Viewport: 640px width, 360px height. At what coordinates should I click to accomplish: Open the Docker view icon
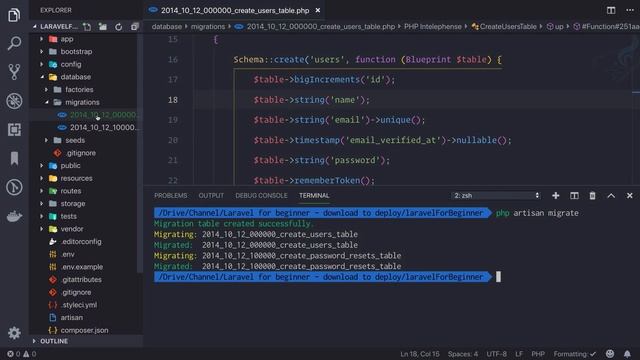tap(14, 216)
